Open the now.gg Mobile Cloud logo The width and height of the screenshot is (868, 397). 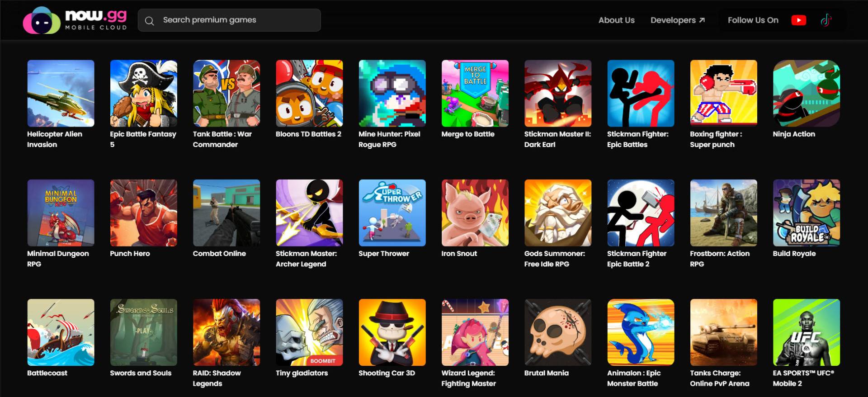click(x=75, y=20)
